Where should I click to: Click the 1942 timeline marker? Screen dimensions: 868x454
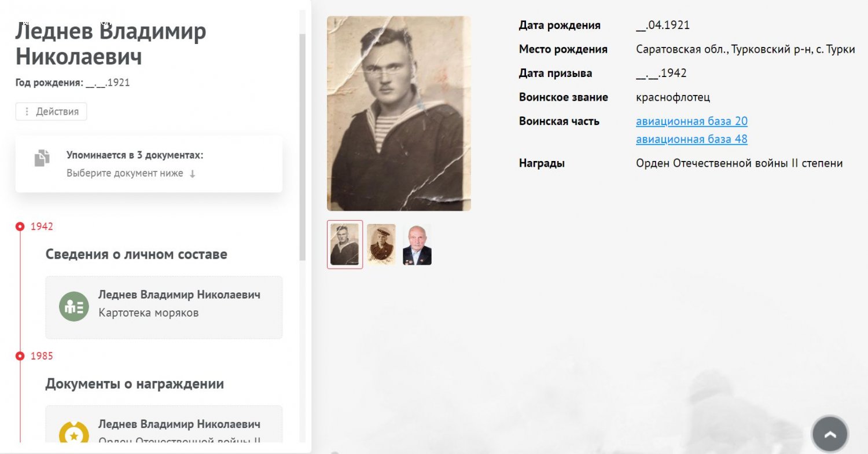(x=20, y=226)
